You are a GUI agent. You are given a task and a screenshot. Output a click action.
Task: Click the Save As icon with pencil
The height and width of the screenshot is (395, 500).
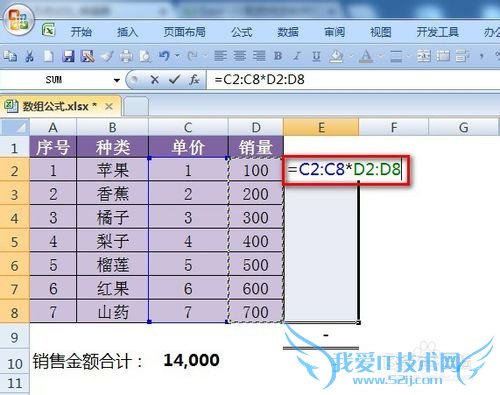(x=87, y=56)
